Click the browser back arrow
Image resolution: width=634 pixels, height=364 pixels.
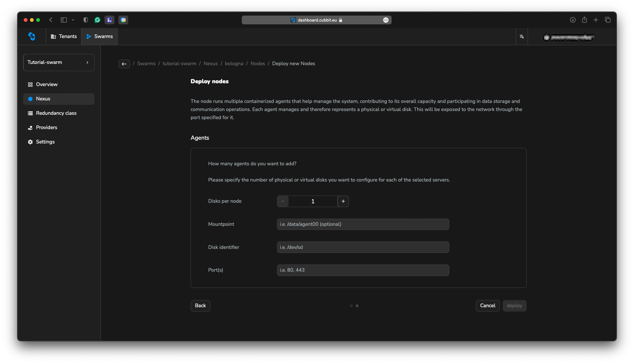tap(51, 20)
